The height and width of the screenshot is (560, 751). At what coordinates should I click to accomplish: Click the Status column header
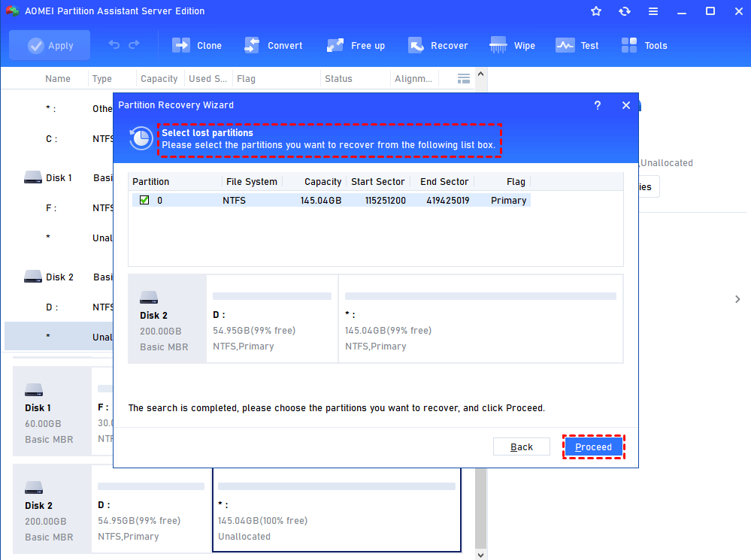338,79
